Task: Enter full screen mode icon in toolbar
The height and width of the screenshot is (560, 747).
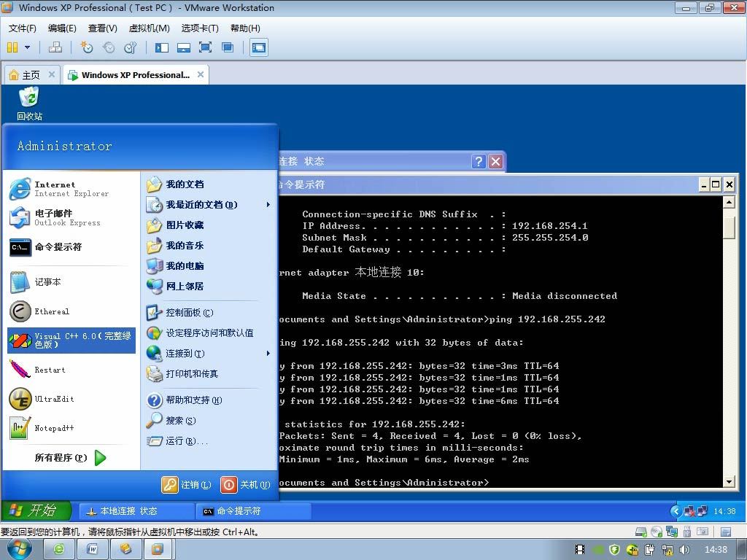Action: (205, 47)
